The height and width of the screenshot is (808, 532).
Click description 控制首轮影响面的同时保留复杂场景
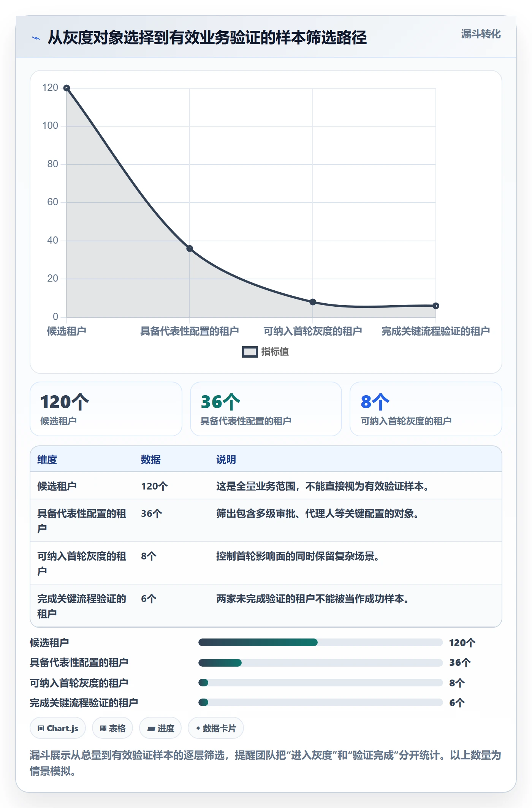click(x=298, y=556)
